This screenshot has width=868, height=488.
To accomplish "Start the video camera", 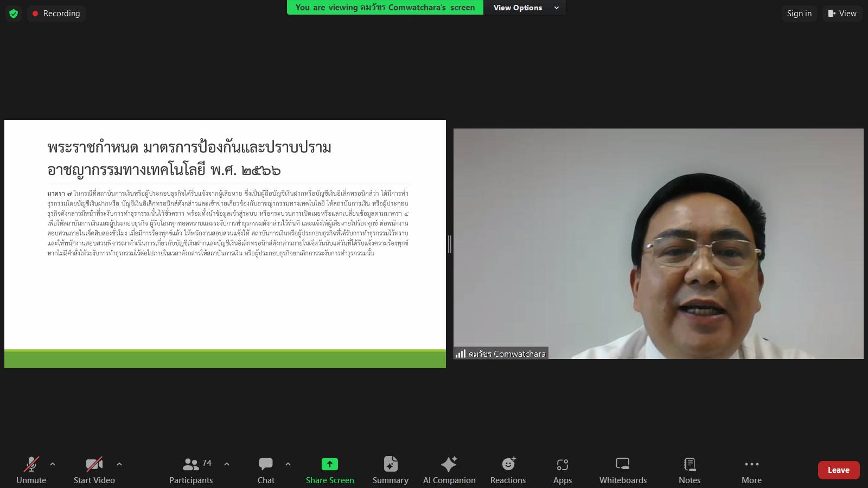I will (x=94, y=471).
